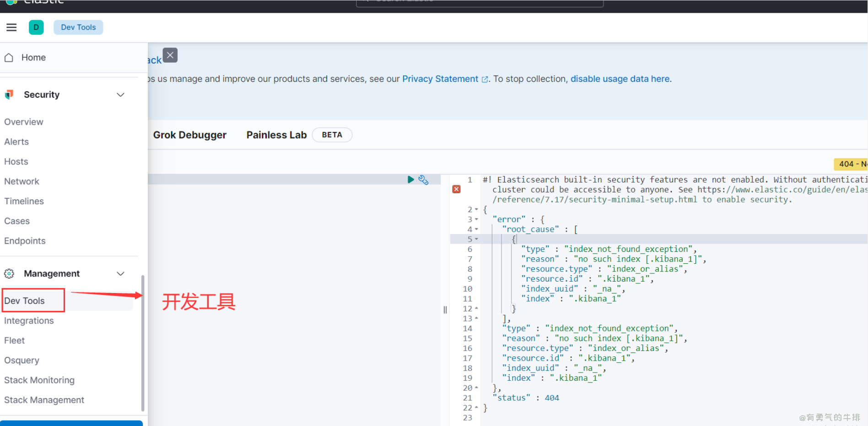Image resolution: width=868 pixels, height=426 pixels.
Task: Open Endpoints in Security section
Action: [x=25, y=241]
